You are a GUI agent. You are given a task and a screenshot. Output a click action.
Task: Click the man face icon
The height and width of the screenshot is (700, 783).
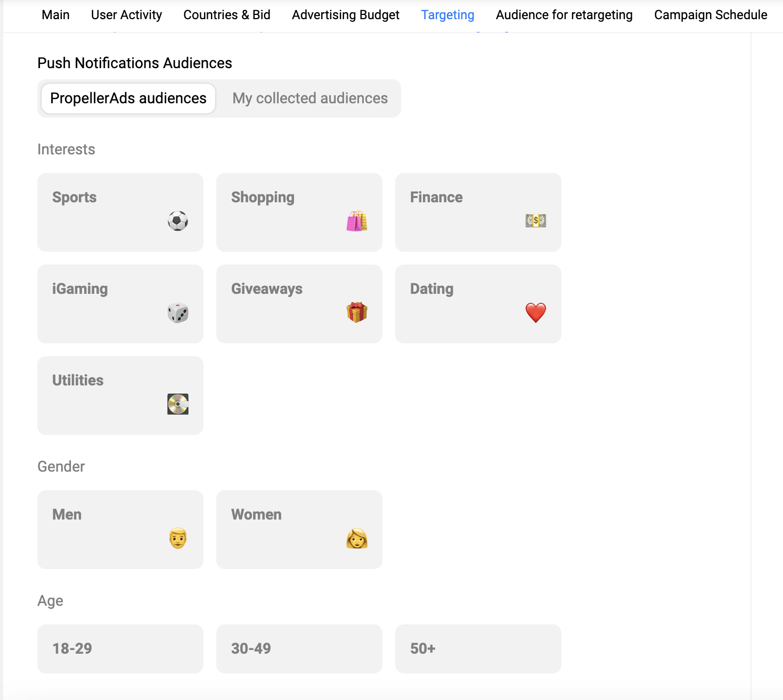(178, 538)
